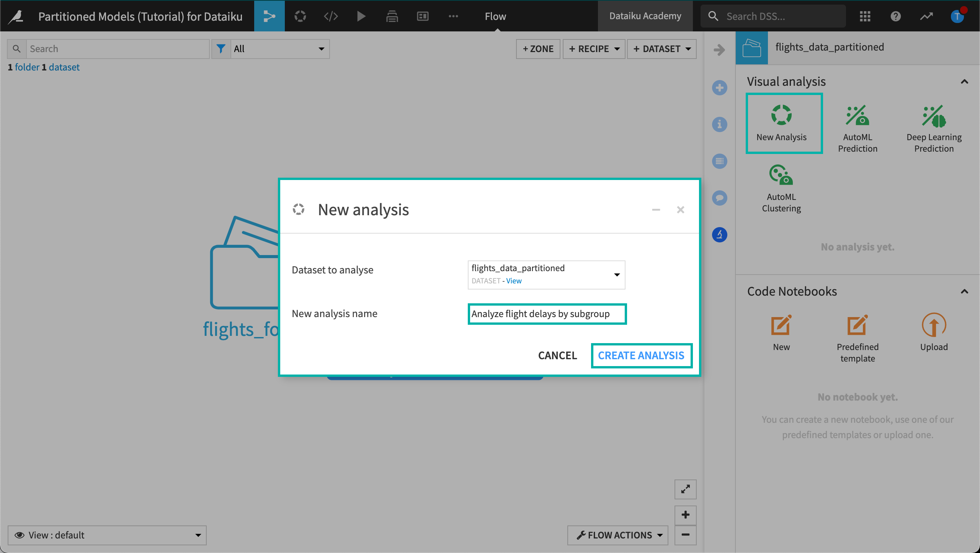Click CANCEL in the New analysis dialog

557,355
